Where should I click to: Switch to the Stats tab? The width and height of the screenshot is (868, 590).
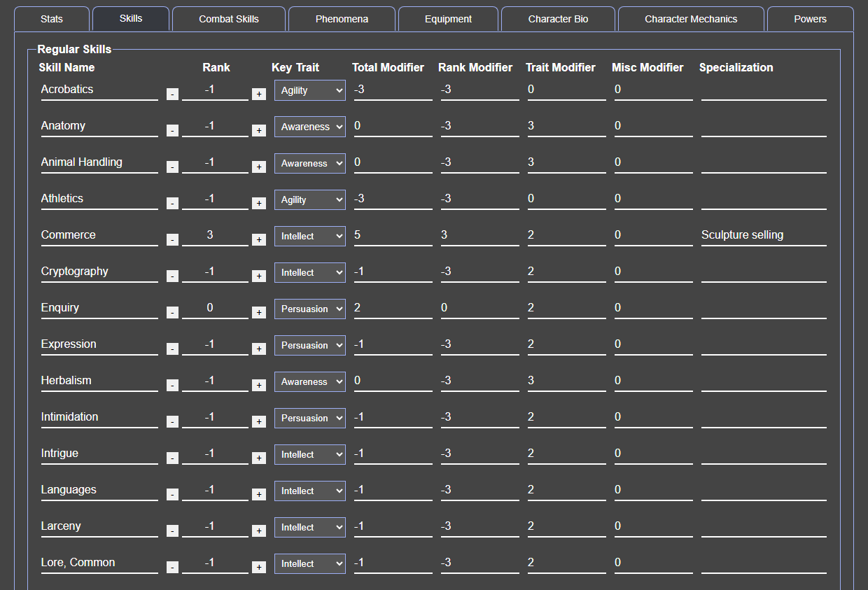(52, 19)
